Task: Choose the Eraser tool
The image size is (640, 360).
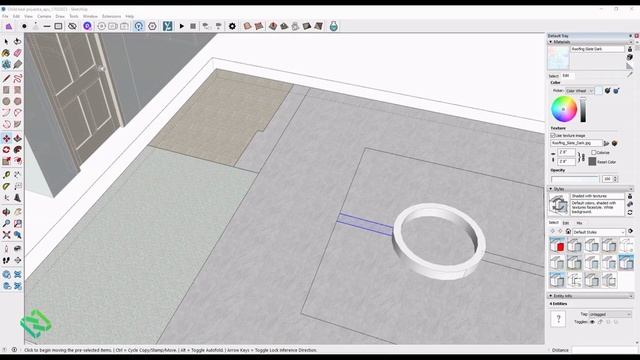Action: (x=18, y=53)
